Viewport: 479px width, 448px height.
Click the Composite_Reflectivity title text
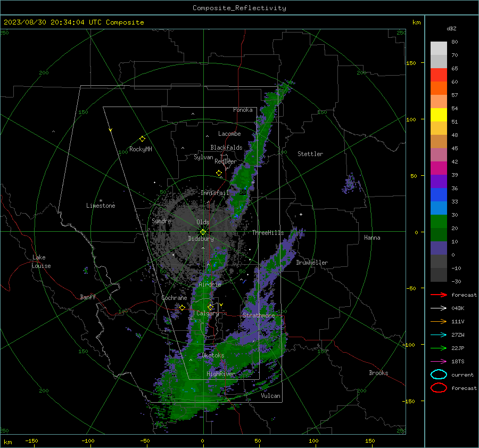[240, 8]
